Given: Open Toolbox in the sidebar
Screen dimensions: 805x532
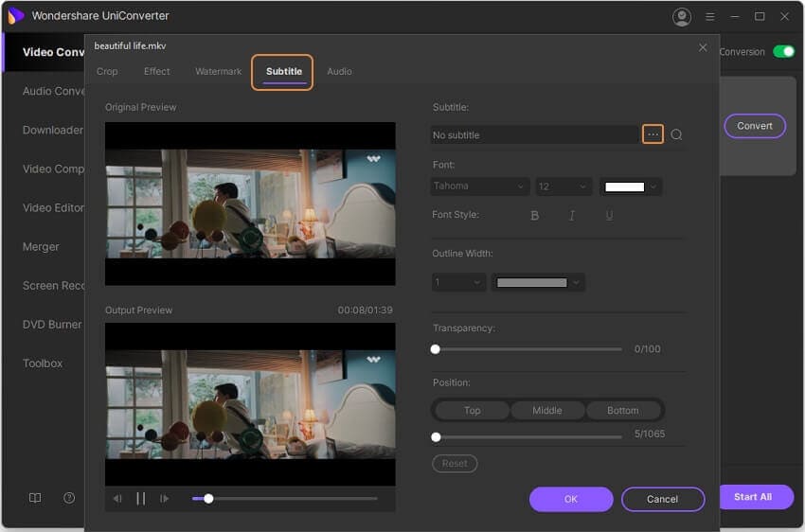Looking at the screenshot, I should coord(45,364).
